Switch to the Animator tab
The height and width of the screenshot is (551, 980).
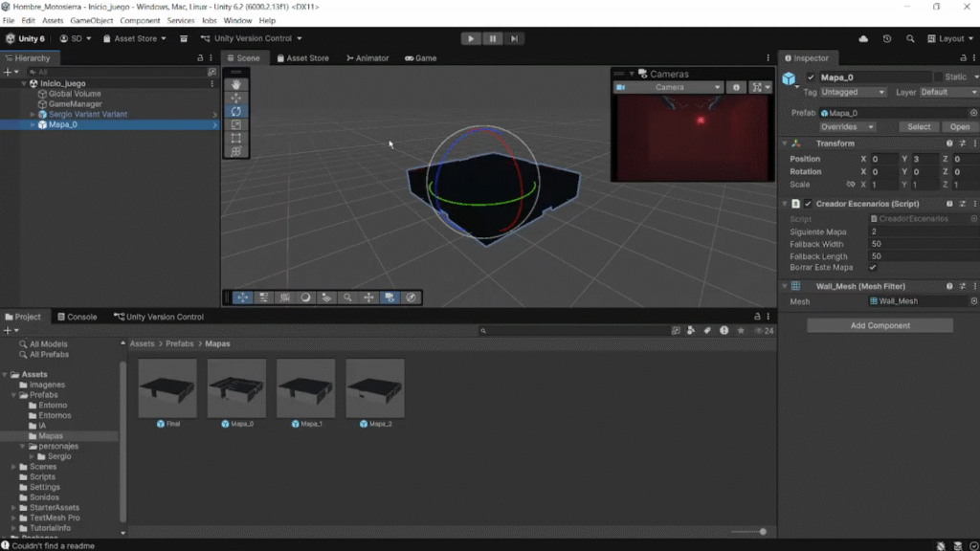pyautogui.click(x=367, y=58)
